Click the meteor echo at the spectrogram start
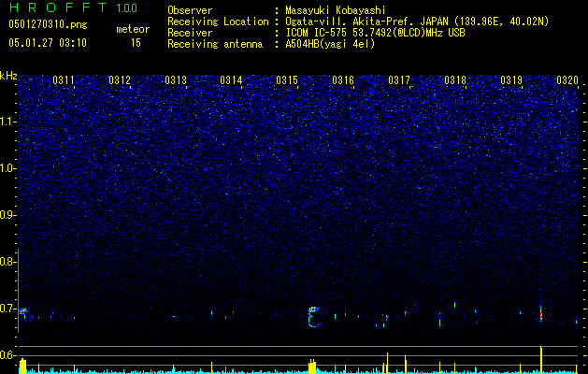The width and height of the screenshot is (588, 374). click(x=22, y=312)
